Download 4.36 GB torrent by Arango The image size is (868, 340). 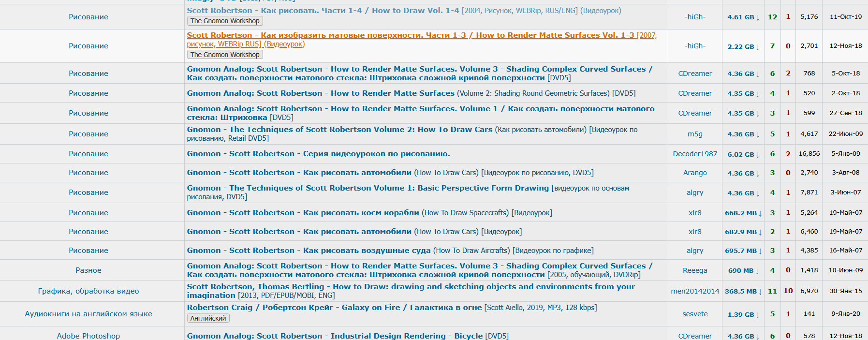point(743,173)
